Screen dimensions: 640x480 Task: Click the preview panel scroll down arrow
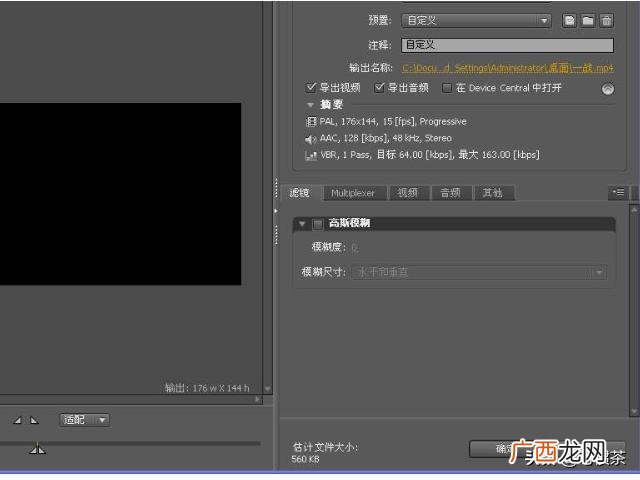(268, 389)
